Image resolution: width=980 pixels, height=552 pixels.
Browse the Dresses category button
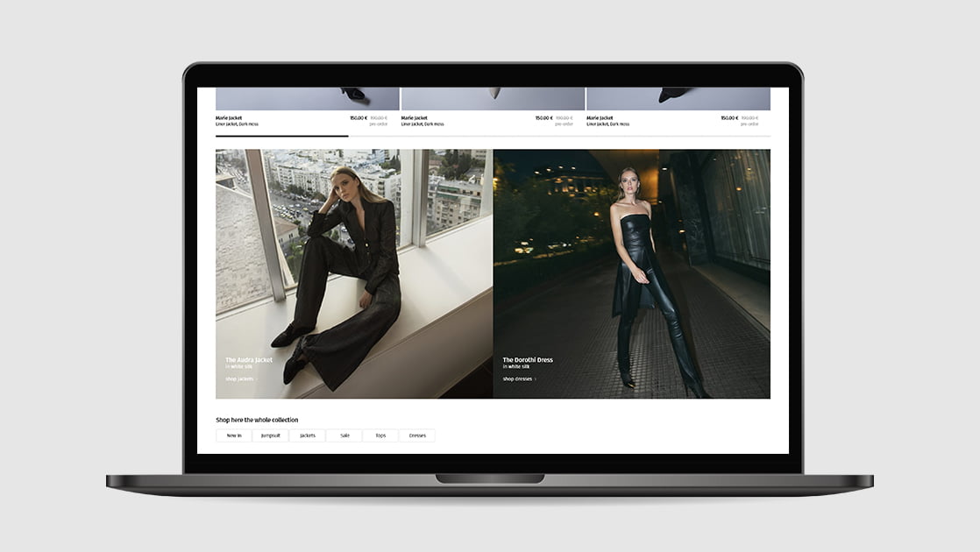tap(417, 435)
